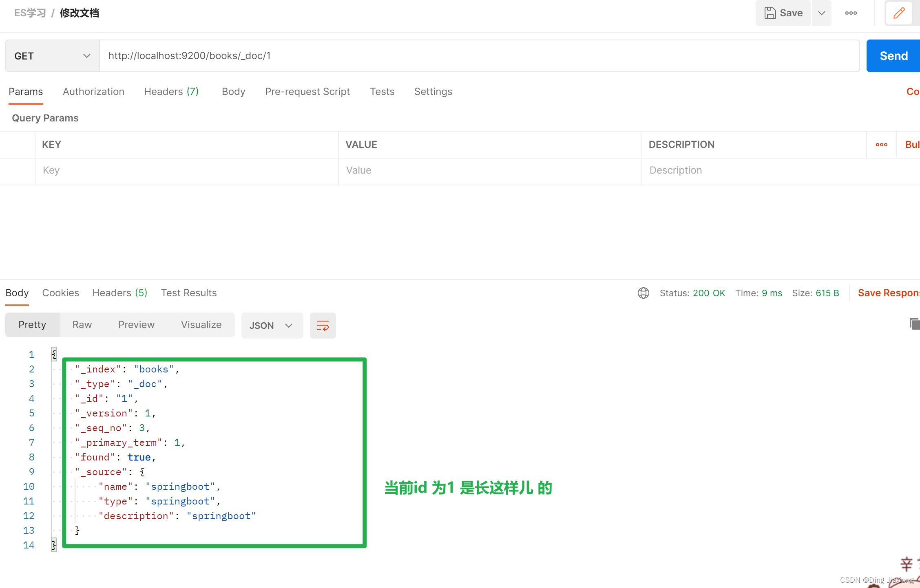Viewport: 920px width, 588px height.
Task: Open the Pre-request Script tab
Action: 307,91
